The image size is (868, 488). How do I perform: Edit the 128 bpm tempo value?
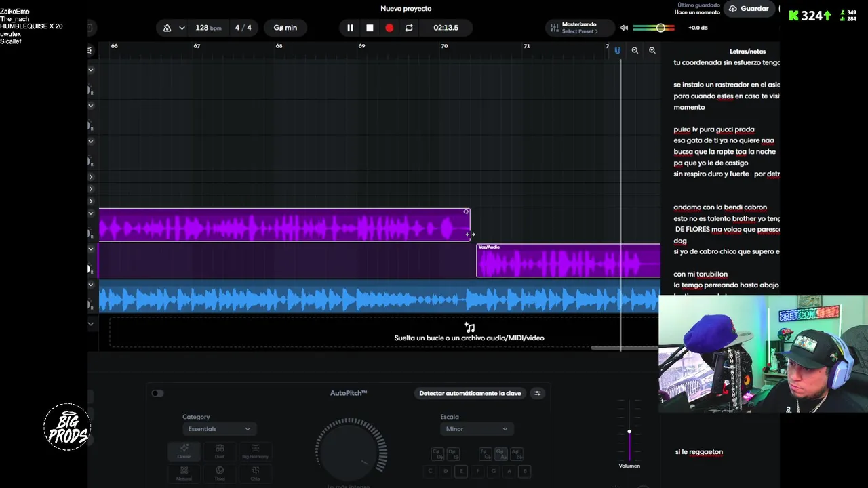tap(208, 28)
